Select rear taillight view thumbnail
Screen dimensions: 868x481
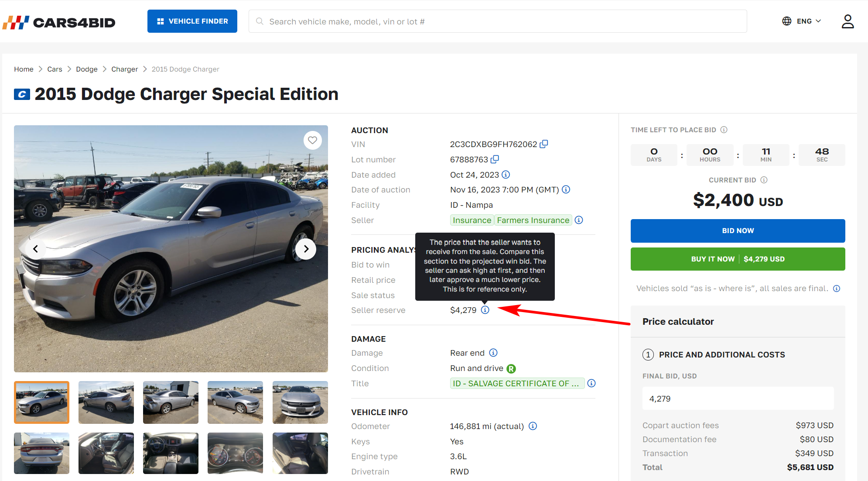(41, 453)
